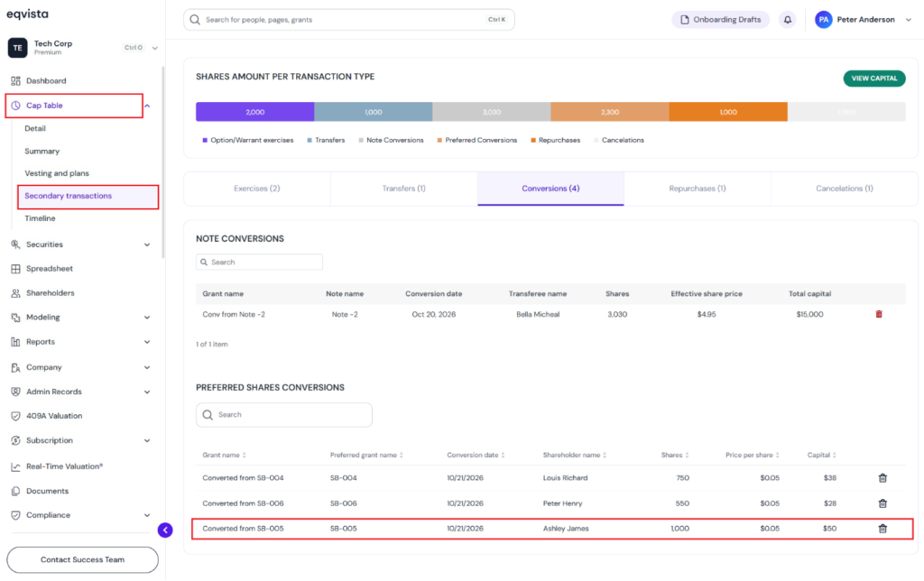Click the Documents file icon
The height and width of the screenshot is (581, 924).
15,492
